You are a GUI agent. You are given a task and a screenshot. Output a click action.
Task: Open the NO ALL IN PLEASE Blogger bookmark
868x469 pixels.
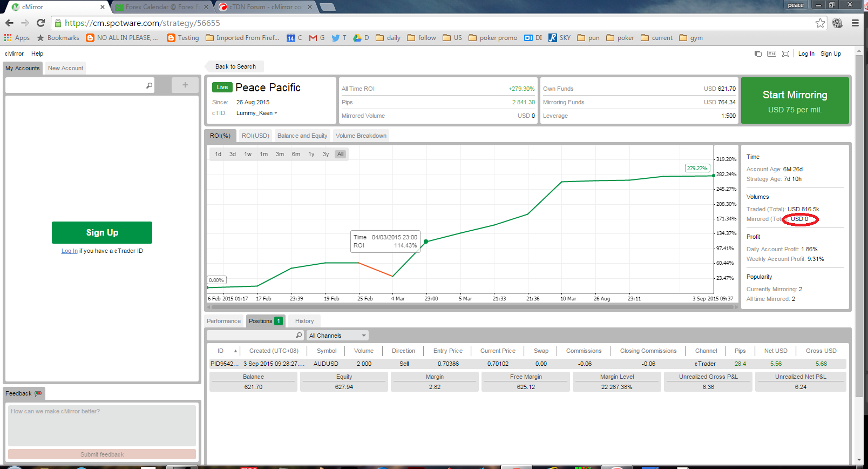[x=122, y=38]
